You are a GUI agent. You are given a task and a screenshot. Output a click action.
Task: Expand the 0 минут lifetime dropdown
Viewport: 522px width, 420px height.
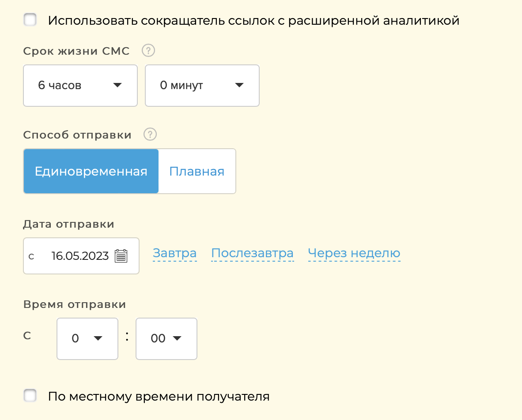click(x=202, y=86)
